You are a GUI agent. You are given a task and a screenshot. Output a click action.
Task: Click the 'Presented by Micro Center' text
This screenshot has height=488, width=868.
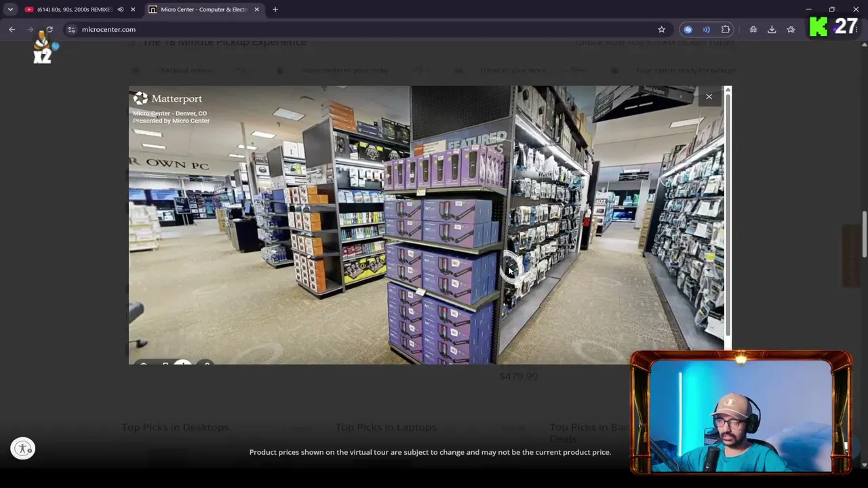click(x=171, y=121)
